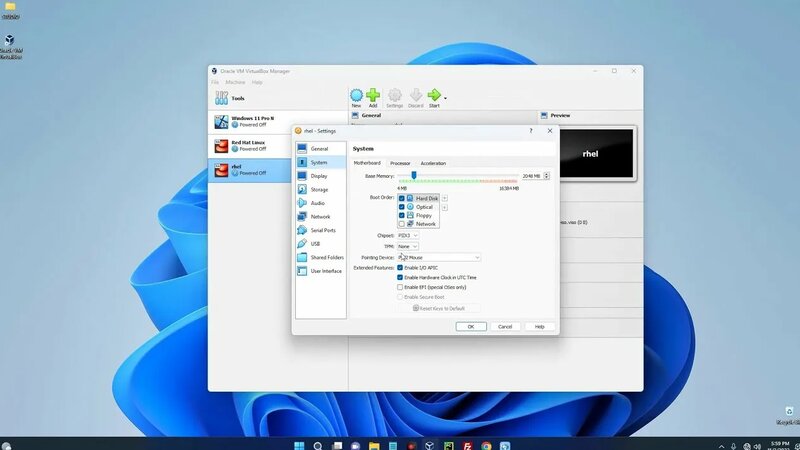Viewport: 800px width, 450px height.
Task: Open the User Interface settings category
Action: pyautogui.click(x=320, y=271)
